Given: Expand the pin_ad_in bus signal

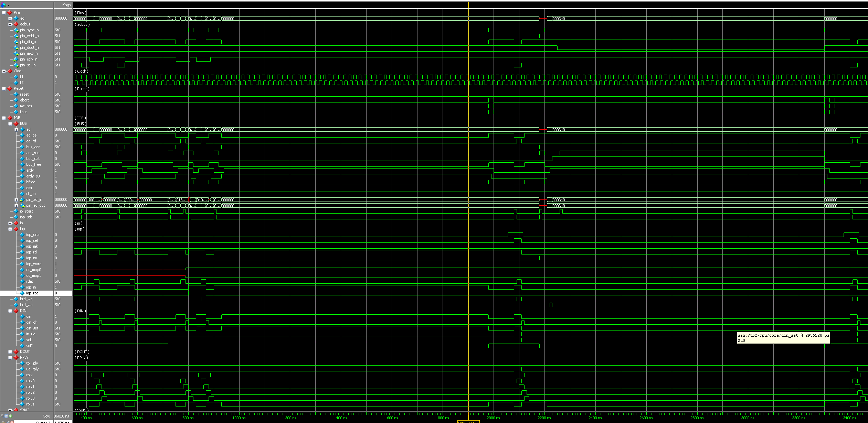Looking at the screenshot, I should 16,200.
